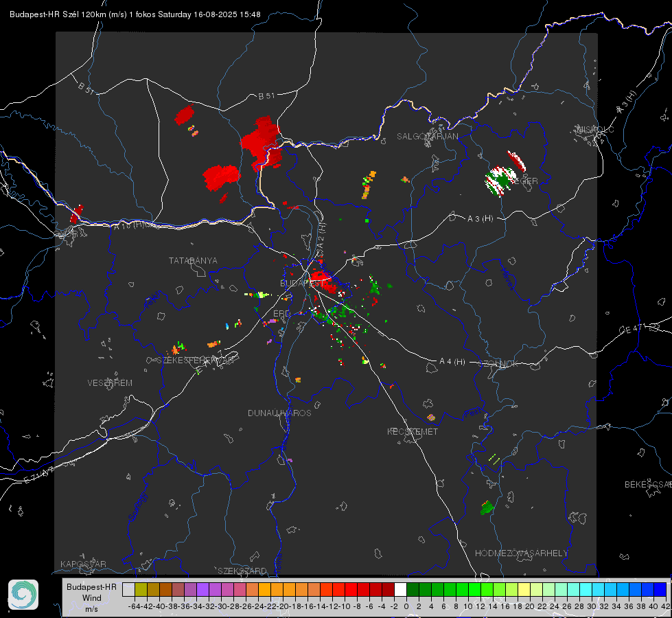Click the blue Somogy county label

pos(138,507)
